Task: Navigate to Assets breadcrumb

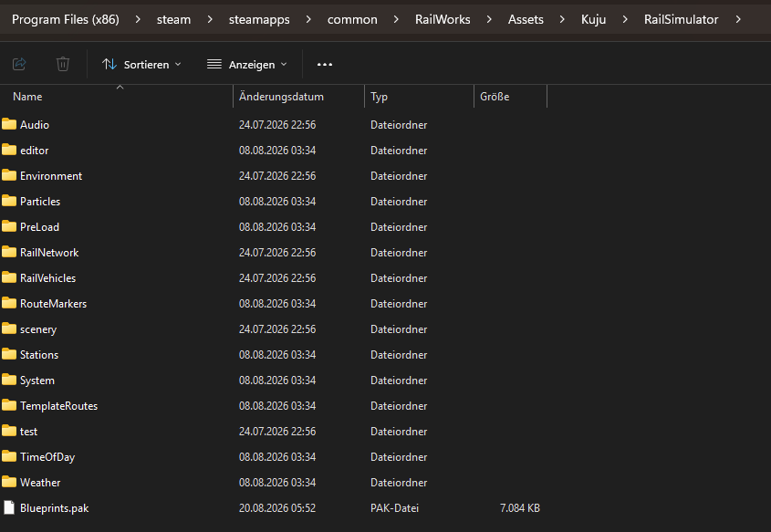Action: click(x=526, y=19)
